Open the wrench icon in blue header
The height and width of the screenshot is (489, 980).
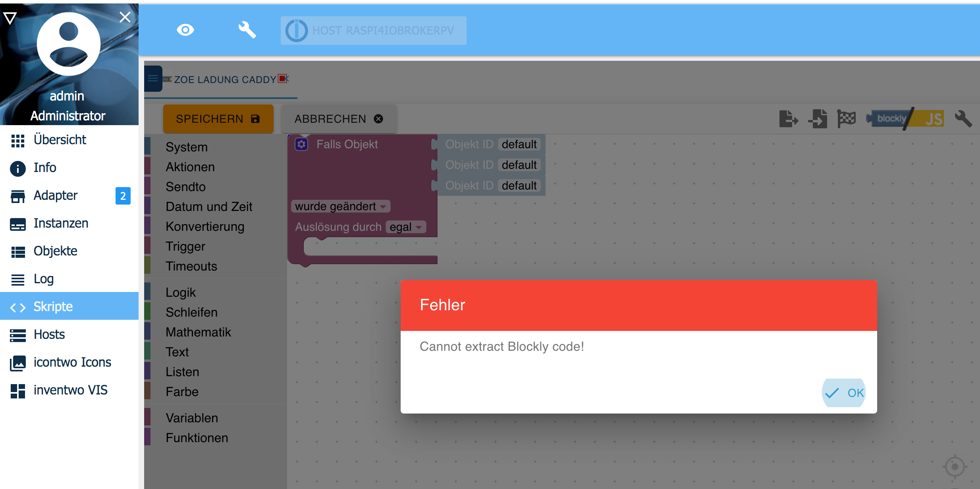click(247, 30)
